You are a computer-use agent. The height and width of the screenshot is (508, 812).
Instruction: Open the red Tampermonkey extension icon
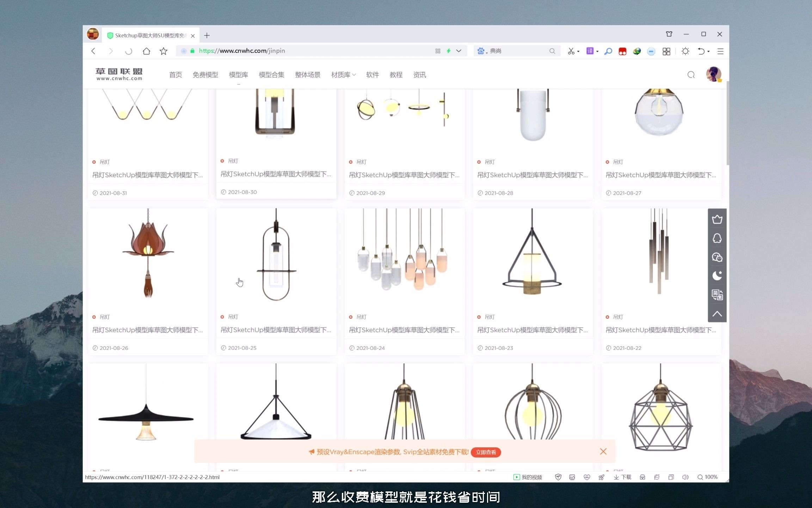point(622,52)
